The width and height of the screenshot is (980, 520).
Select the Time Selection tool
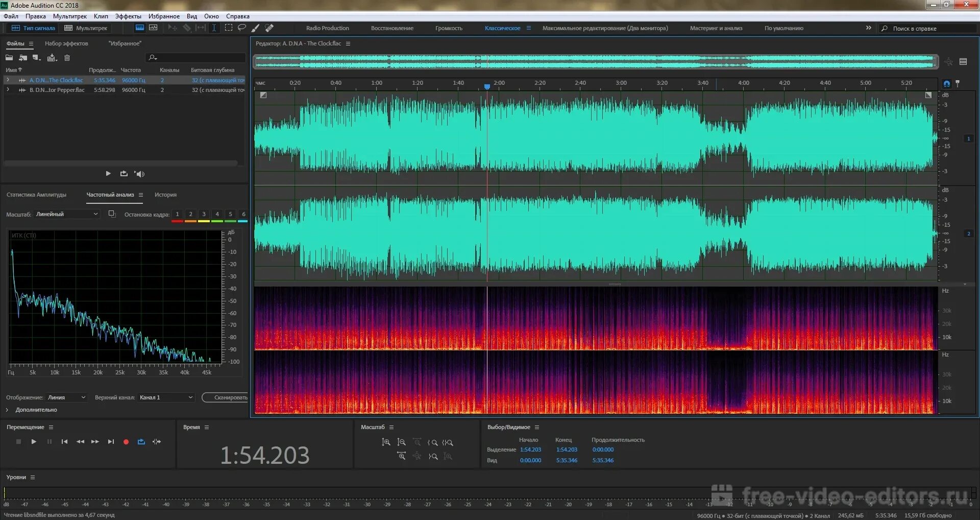pos(214,28)
